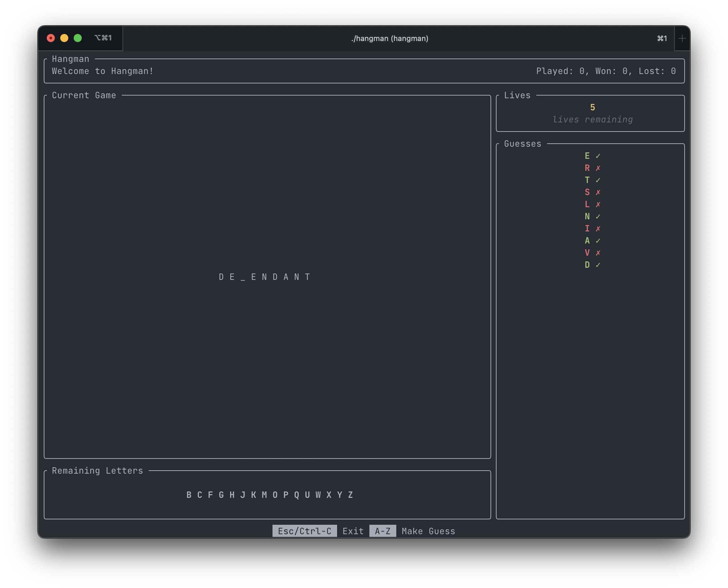Click the green maximize window button
Screen dimensions: 728x588
[78, 38]
